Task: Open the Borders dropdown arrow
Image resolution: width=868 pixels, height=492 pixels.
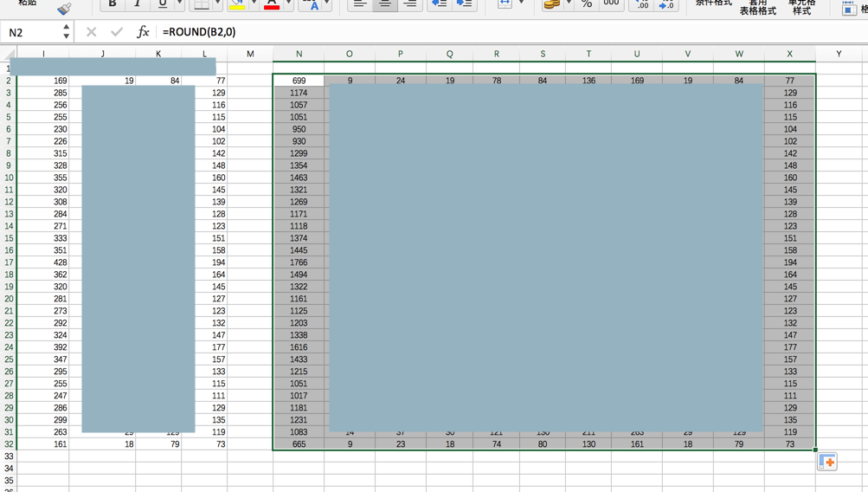Action: 217,3
